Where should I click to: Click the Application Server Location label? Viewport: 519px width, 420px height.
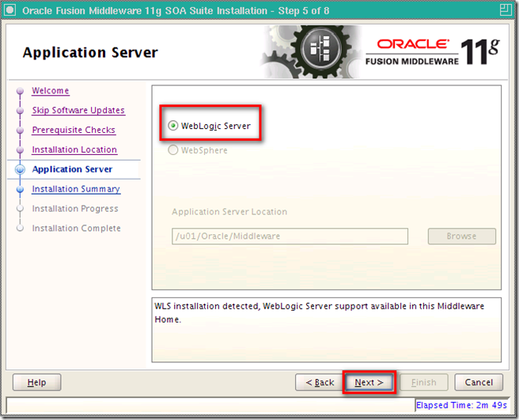(x=229, y=212)
